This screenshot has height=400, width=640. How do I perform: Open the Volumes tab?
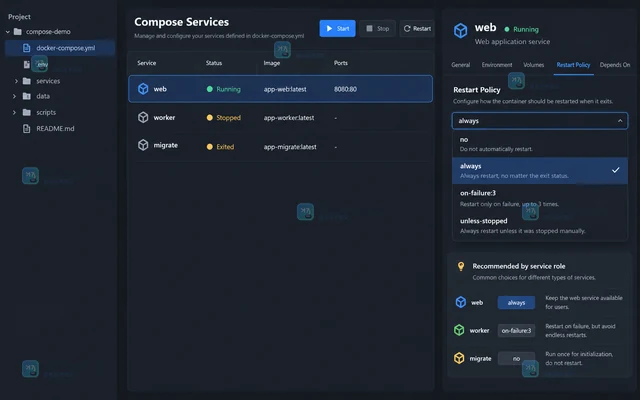533,65
